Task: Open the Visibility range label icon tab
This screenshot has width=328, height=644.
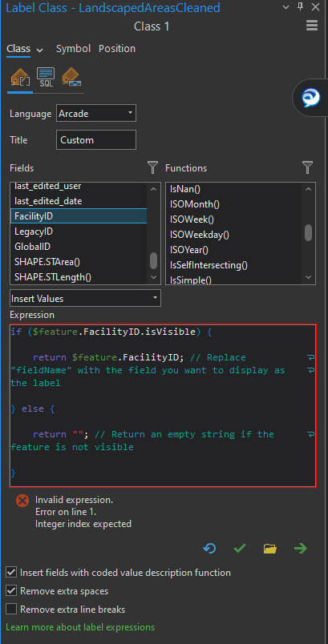Action: tap(71, 77)
